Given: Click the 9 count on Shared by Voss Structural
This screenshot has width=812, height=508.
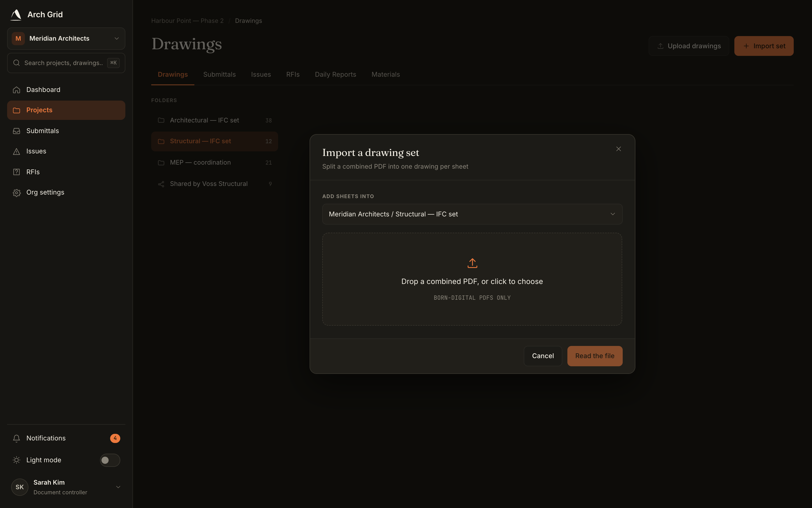Looking at the screenshot, I should pos(270,184).
